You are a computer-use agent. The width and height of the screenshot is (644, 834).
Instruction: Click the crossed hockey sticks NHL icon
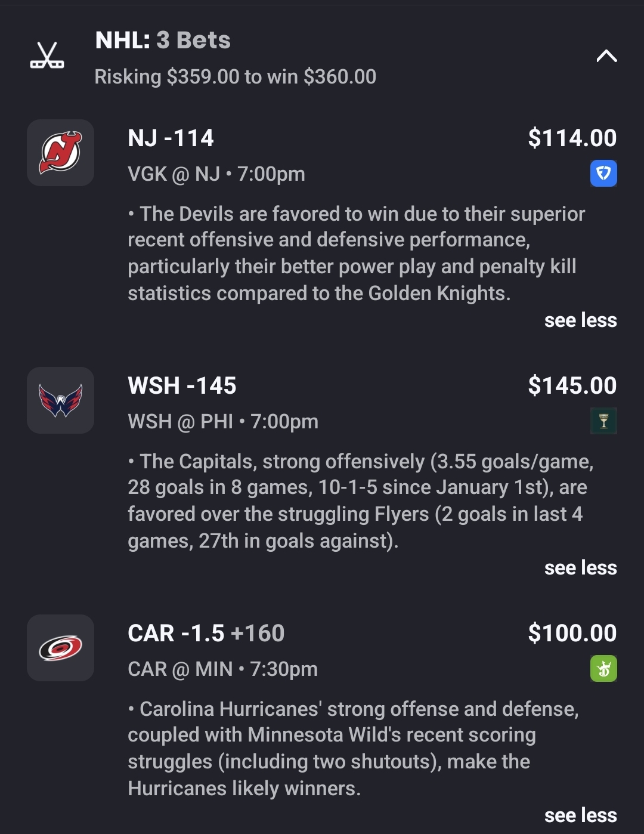(47, 55)
